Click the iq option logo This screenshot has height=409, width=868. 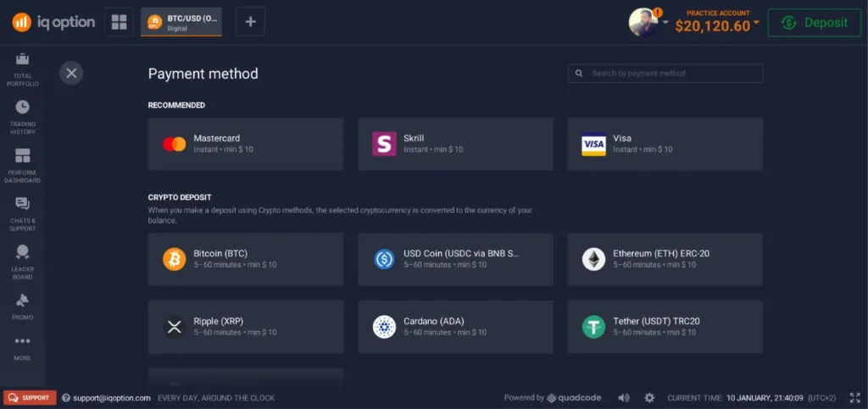click(53, 22)
